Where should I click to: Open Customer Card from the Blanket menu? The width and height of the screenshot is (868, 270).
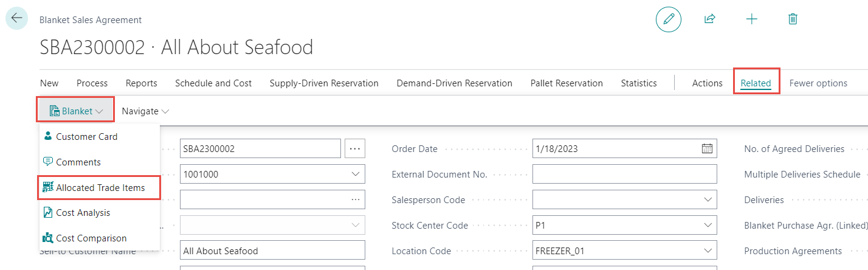[x=86, y=137]
